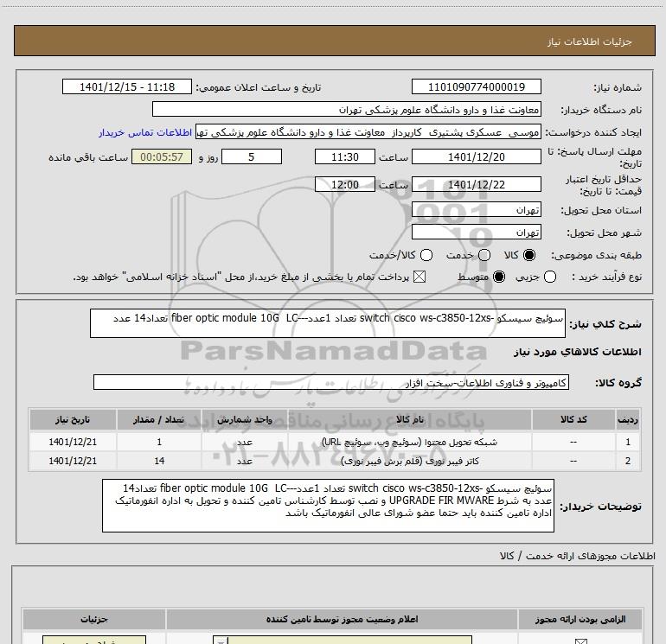Click the general need description box
666x644 pixels.
tap(328, 323)
